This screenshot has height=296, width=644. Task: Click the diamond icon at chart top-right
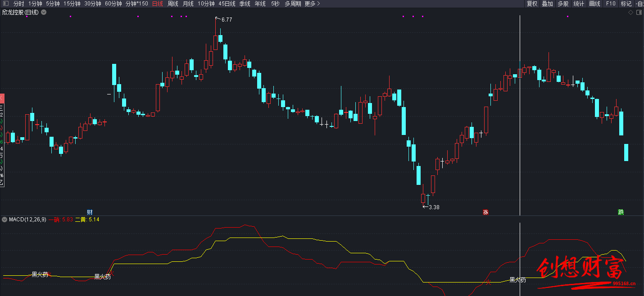click(x=630, y=13)
